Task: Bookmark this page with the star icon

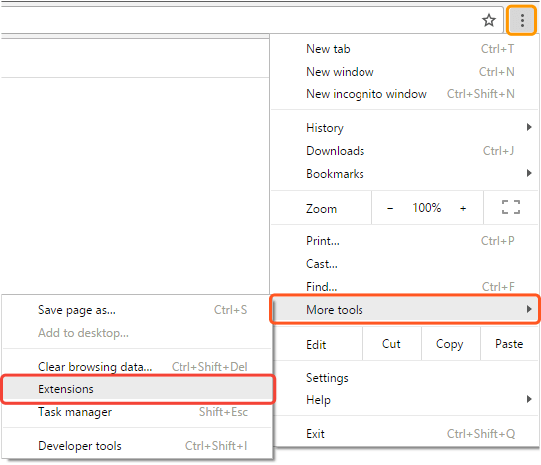Action: tap(489, 20)
